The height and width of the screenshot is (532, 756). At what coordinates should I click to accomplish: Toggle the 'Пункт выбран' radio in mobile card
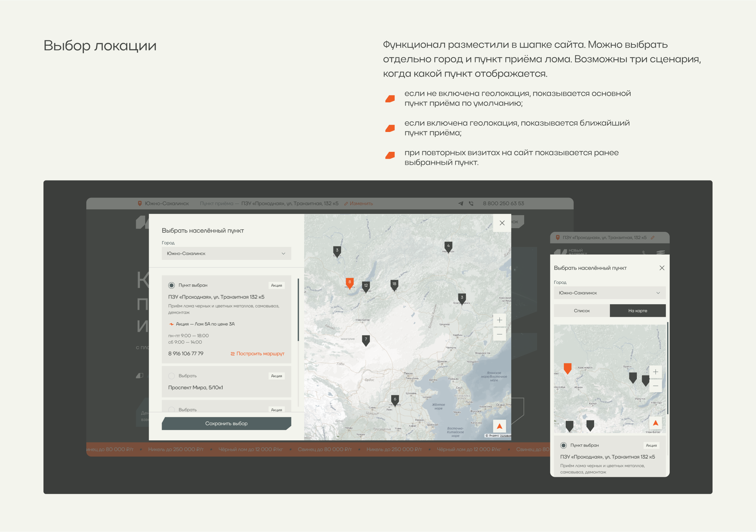pos(564,445)
